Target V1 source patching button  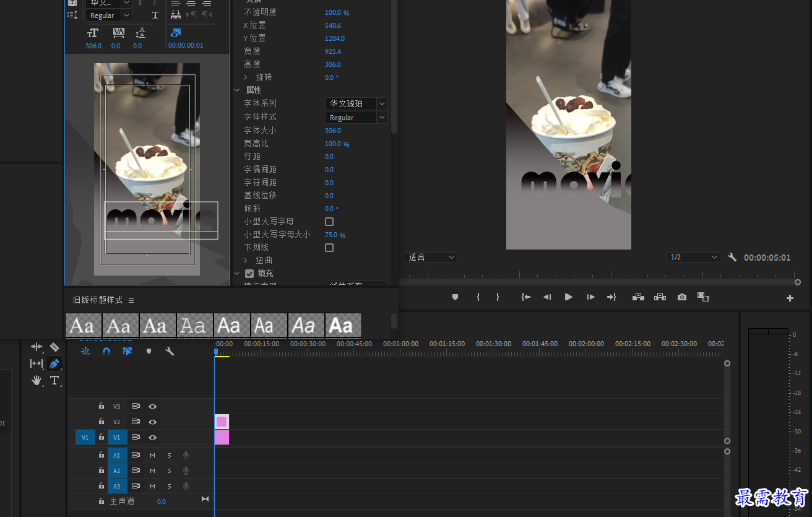pyautogui.click(x=85, y=438)
